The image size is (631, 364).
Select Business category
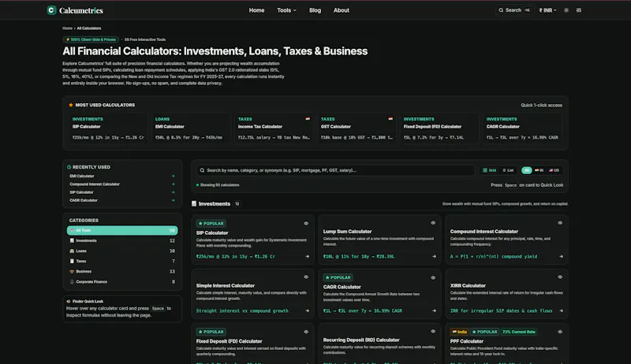pyautogui.click(x=122, y=272)
